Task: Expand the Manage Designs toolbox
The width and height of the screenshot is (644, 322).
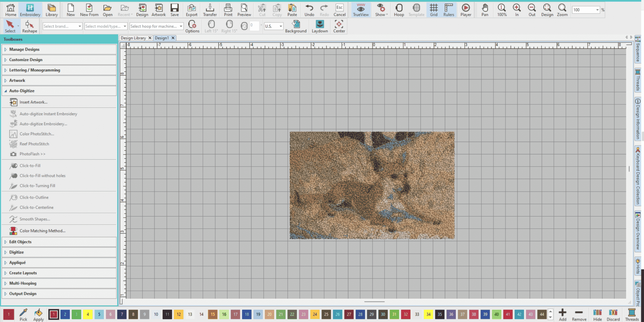Action: coord(59,49)
